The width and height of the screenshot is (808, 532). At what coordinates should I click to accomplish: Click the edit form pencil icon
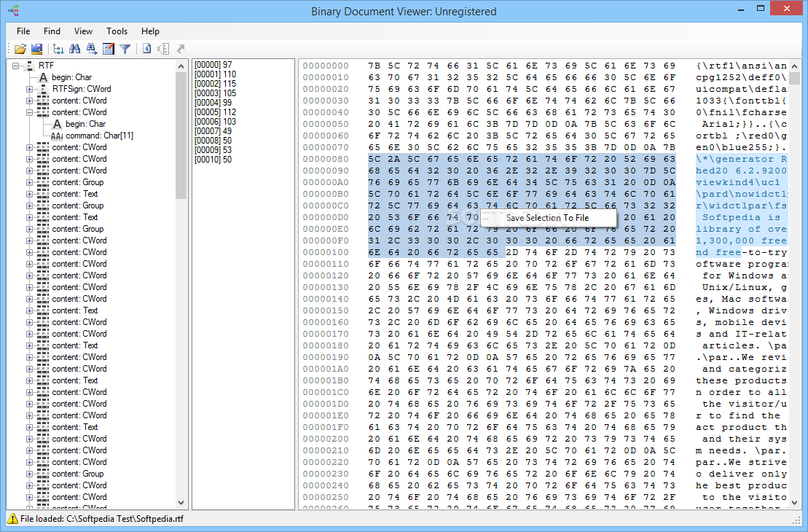point(109,49)
